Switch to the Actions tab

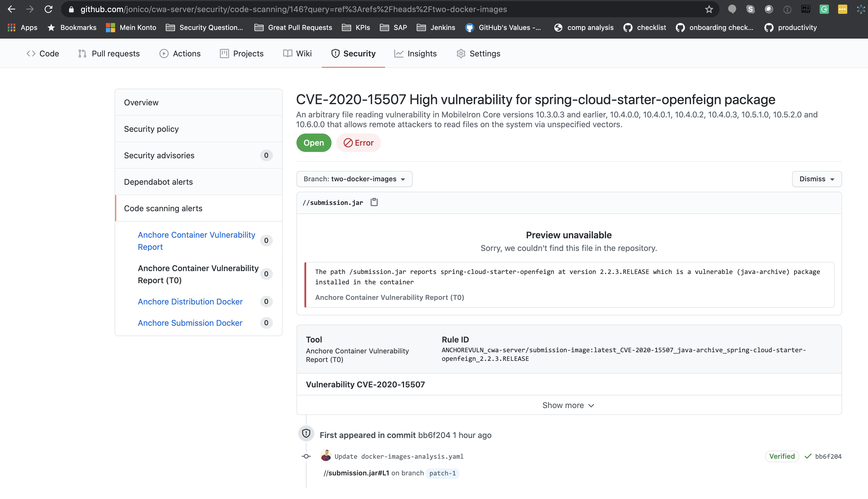coord(180,54)
